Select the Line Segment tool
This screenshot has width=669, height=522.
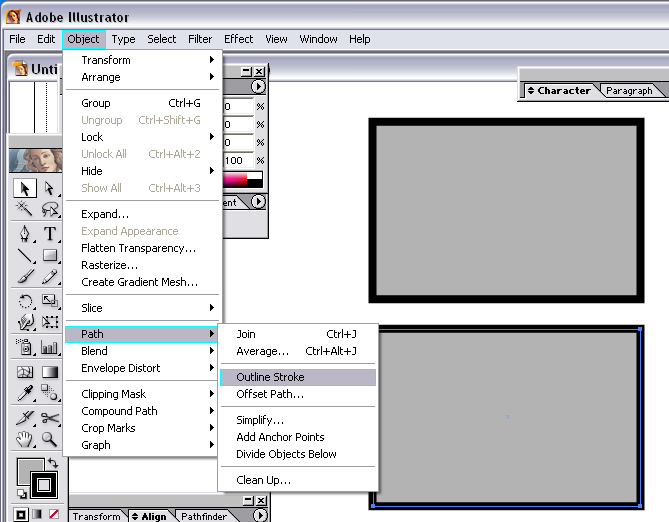point(25,255)
